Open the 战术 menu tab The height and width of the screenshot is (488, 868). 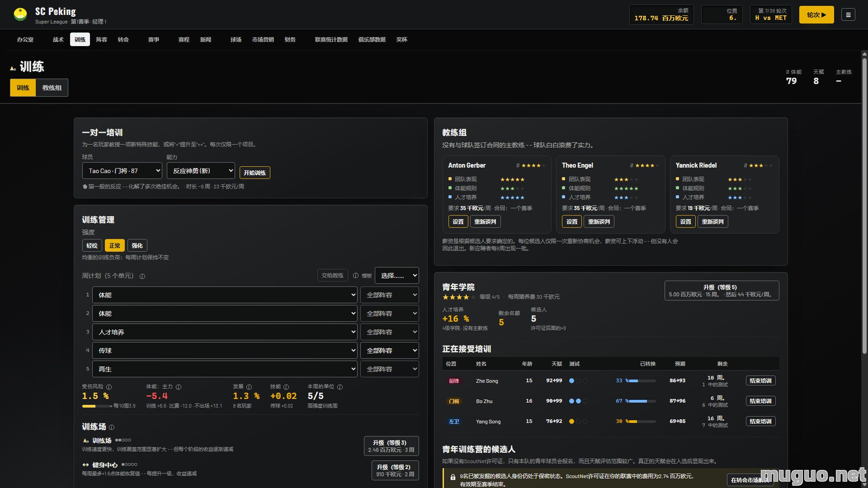58,40
